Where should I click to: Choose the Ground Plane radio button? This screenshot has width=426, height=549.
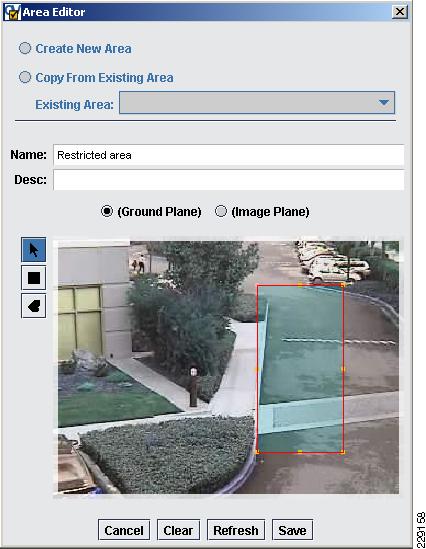pyautogui.click(x=107, y=211)
